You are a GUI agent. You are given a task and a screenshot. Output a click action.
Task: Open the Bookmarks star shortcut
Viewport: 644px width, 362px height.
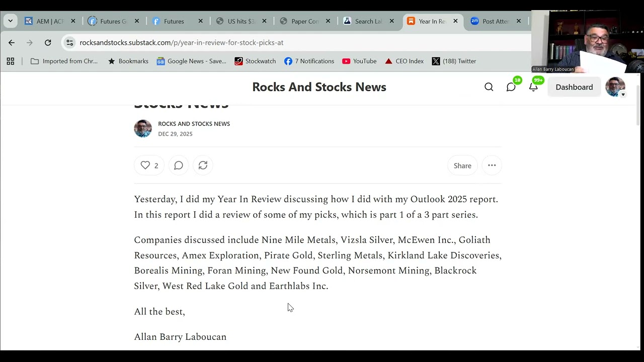[x=128, y=61]
